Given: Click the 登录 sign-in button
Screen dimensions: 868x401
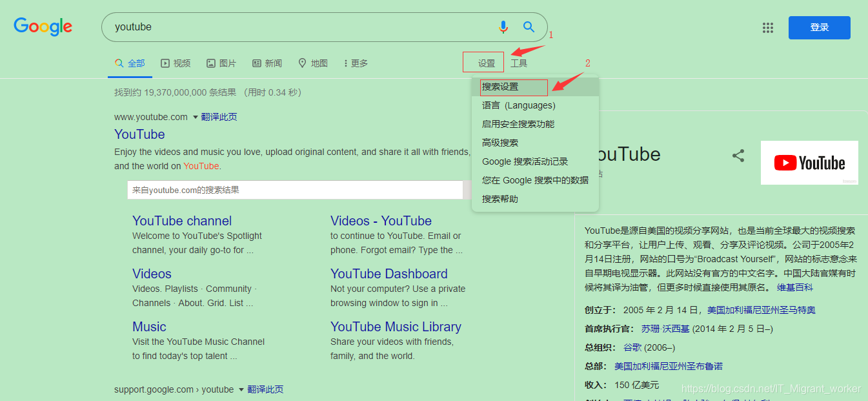Looking at the screenshot, I should (x=820, y=28).
